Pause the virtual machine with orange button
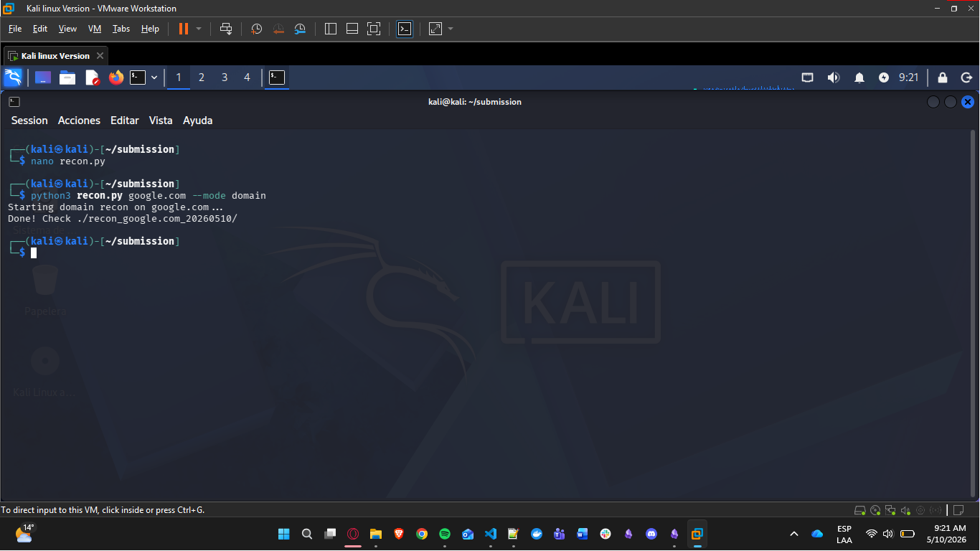 (183, 29)
